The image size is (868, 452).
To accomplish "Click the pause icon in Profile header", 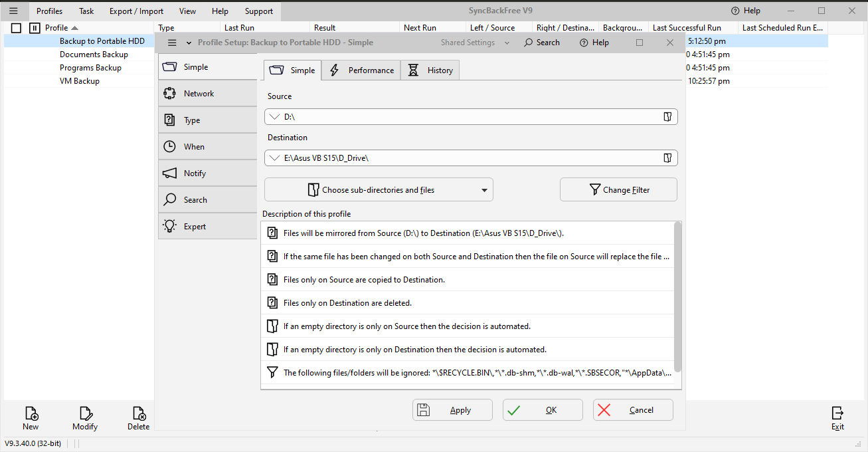I will click(35, 28).
